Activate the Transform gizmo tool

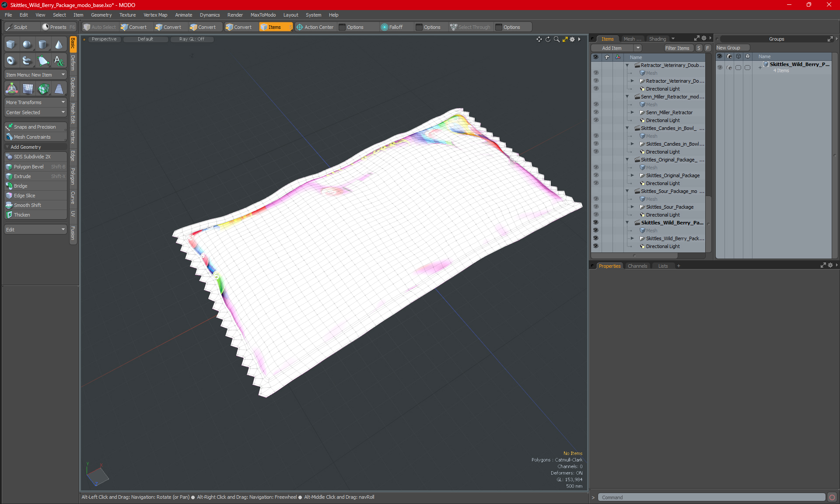pos(11,89)
